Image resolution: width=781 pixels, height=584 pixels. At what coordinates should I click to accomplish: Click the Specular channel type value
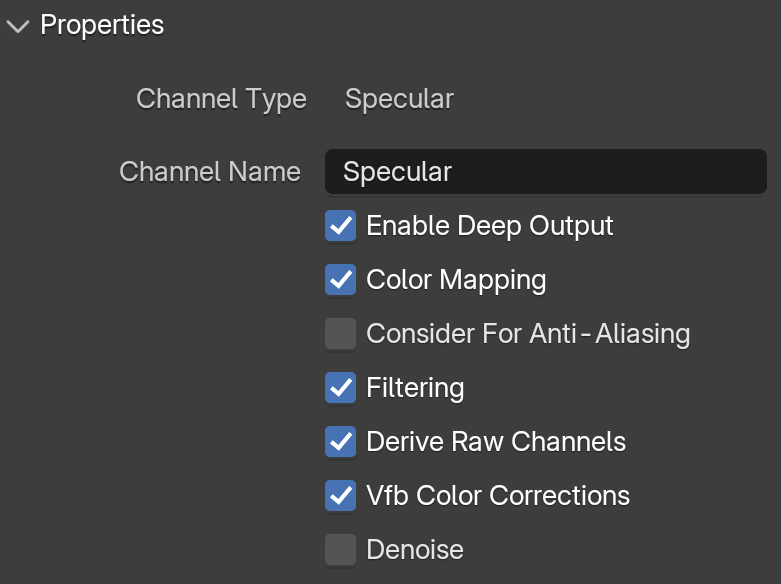tap(399, 99)
